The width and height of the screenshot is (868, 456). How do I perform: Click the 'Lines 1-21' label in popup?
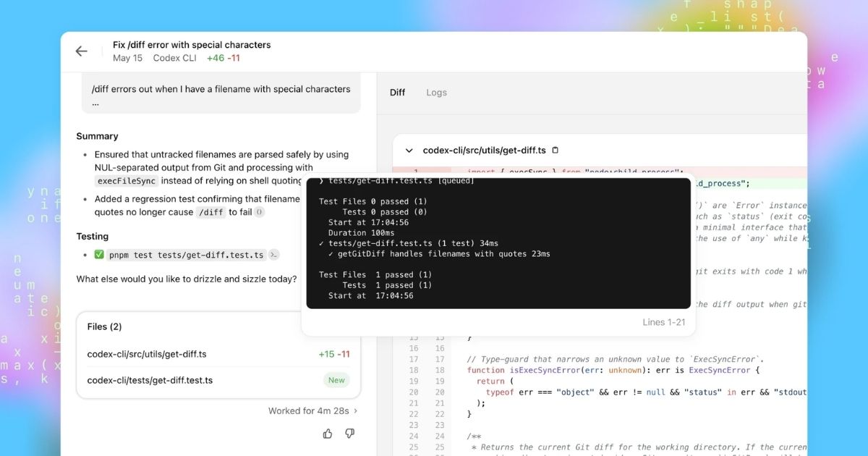(663, 322)
